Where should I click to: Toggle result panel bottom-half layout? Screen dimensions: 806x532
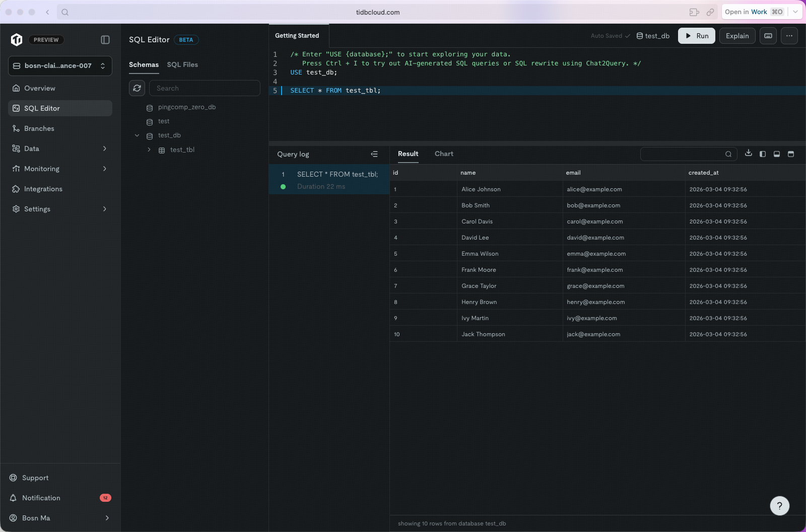click(777, 154)
